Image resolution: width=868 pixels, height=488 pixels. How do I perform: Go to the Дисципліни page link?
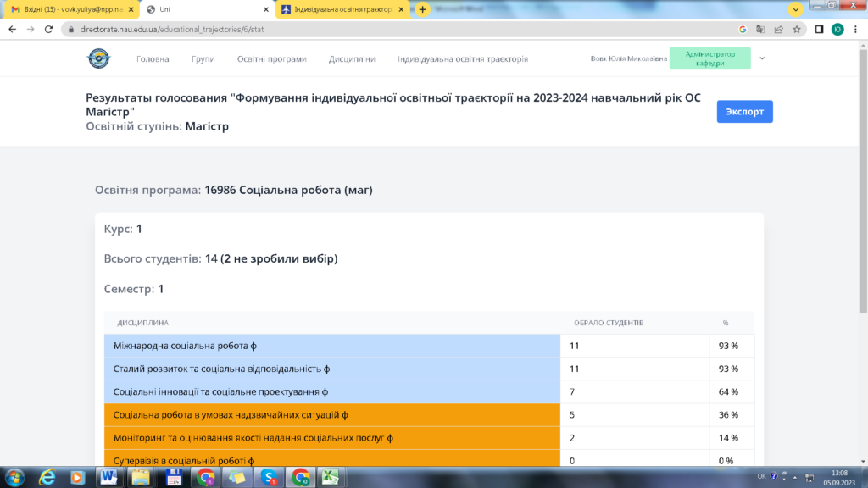[x=352, y=59]
